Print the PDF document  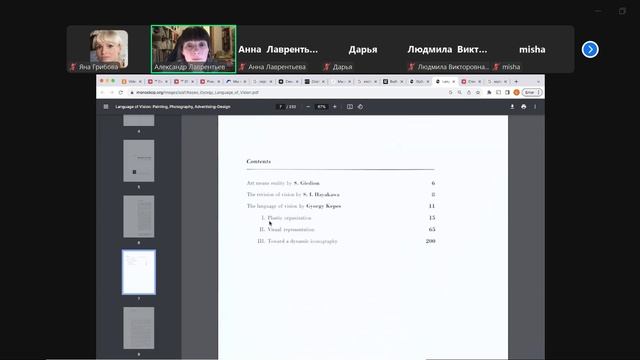(x=524, y=107)
